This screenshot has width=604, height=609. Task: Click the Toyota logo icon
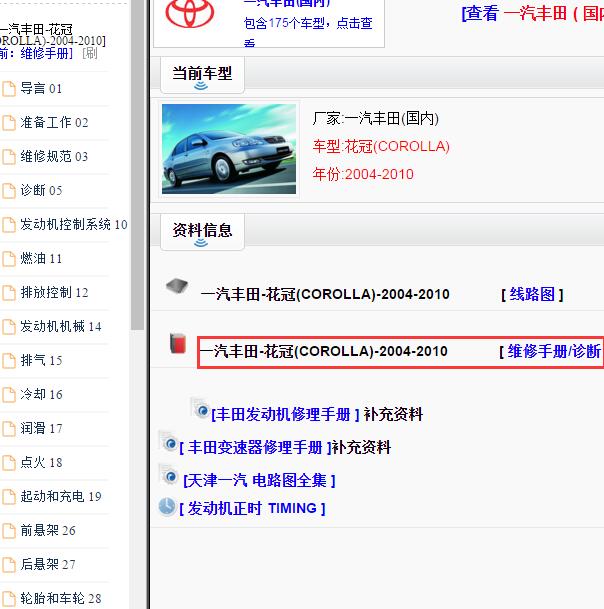click(190, 13)
